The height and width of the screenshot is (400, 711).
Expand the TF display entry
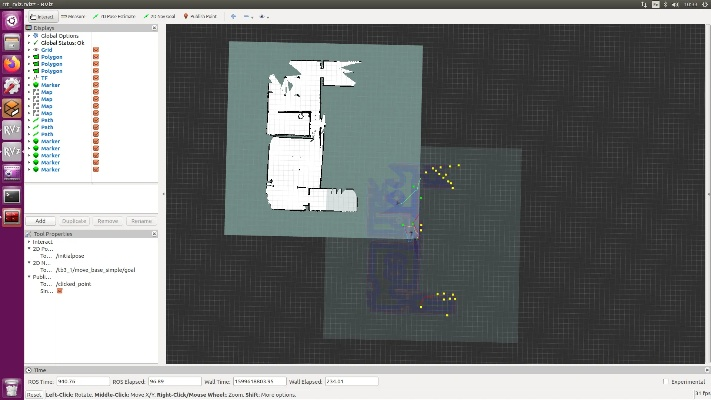tap(29, 78)
